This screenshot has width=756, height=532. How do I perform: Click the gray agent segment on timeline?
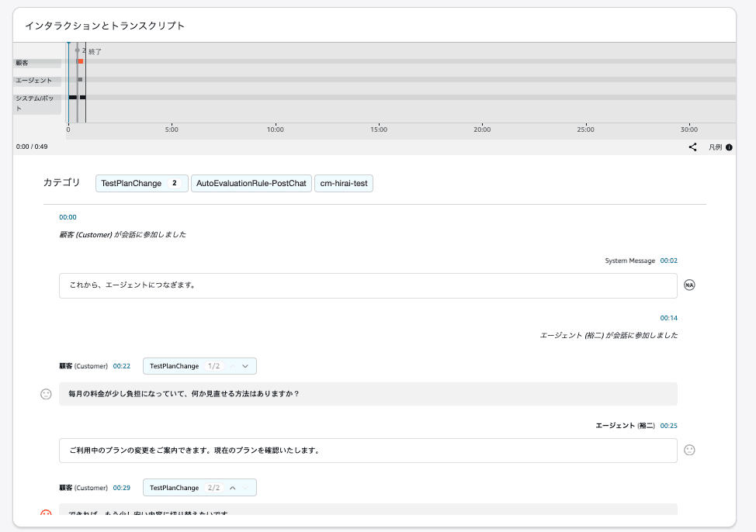point(80,80)
